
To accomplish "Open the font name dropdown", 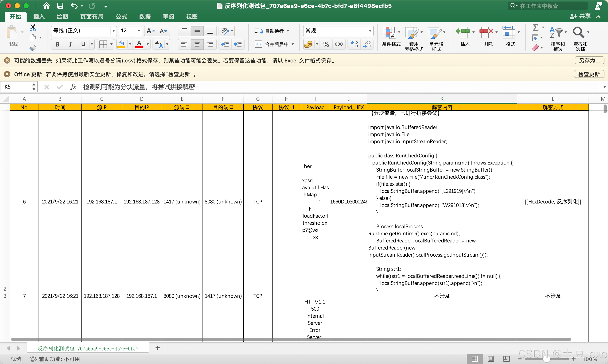I will 113,31.
